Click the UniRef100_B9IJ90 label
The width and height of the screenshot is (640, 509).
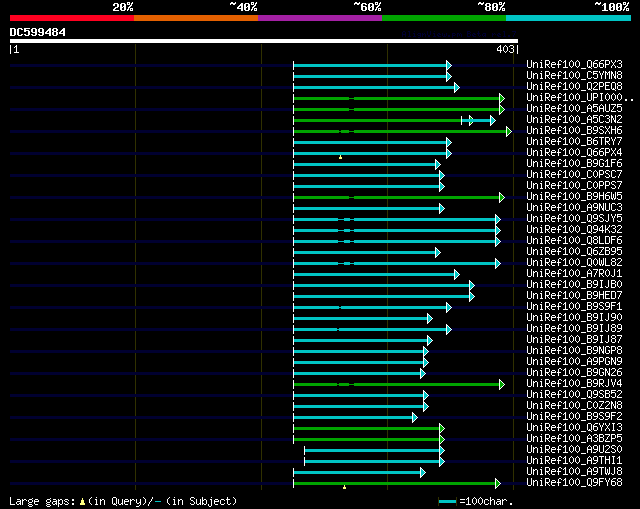tap(574, 318)
